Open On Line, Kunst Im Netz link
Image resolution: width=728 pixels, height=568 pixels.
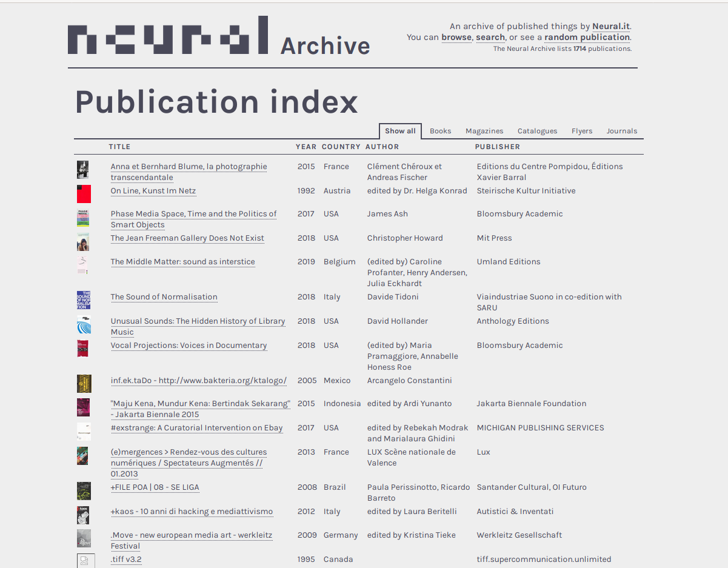(x=153, y=191)
